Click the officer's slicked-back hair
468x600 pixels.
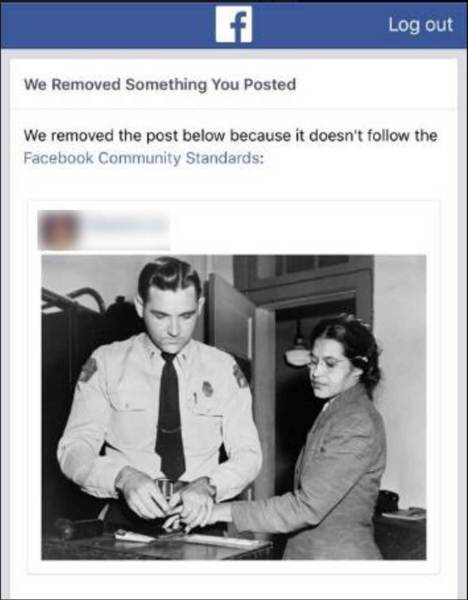click(x=169, y=277)
